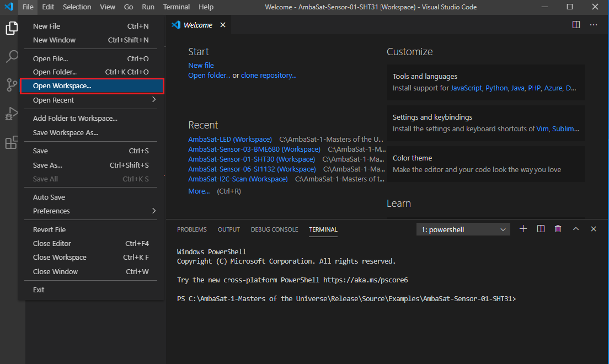609x364 pixels.
Task: Minimize the VS Code window
Action: [x=544, y=7]
